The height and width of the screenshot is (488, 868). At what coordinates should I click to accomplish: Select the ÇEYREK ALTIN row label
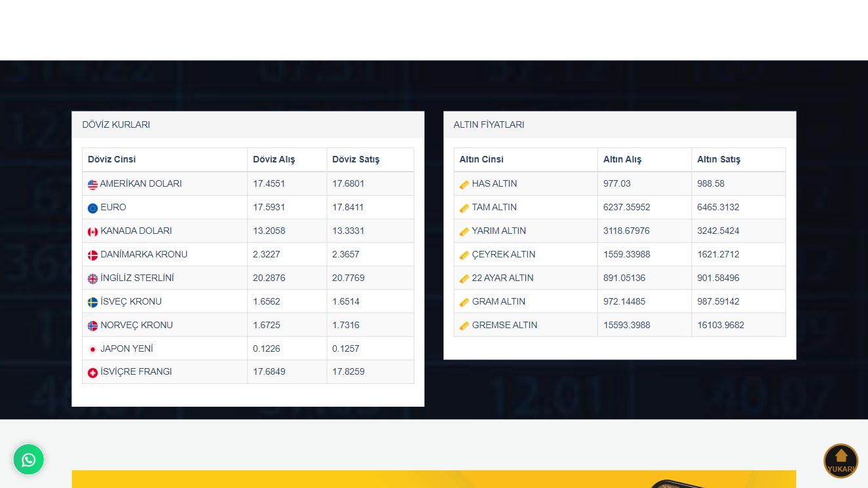[x=503, y=254]
